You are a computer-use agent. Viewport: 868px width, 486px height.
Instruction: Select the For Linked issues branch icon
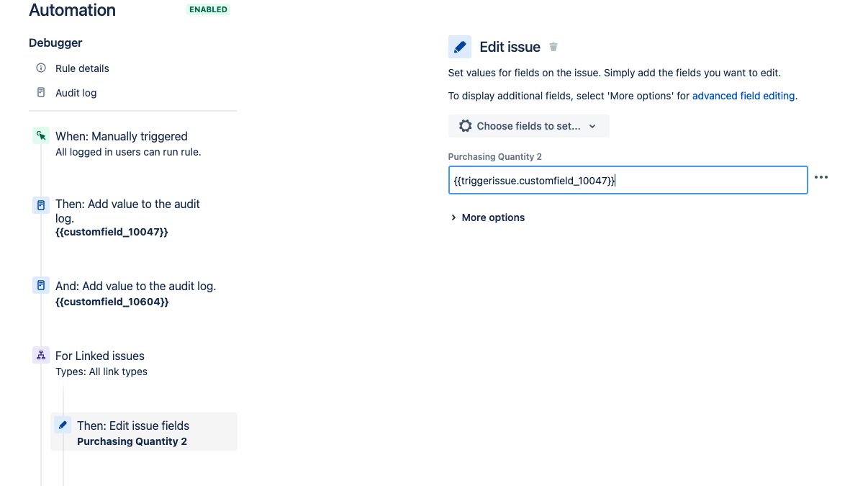[40, 355]
